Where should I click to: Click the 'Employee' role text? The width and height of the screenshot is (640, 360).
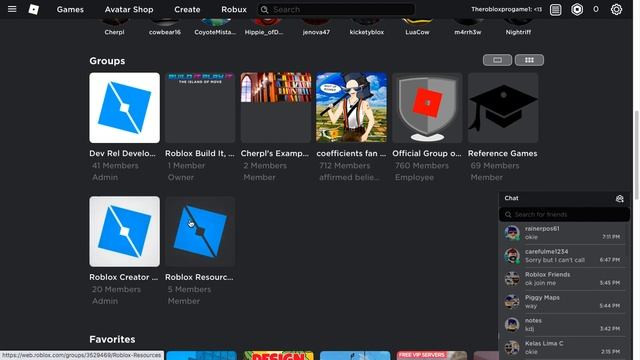(x=414, y=178)
